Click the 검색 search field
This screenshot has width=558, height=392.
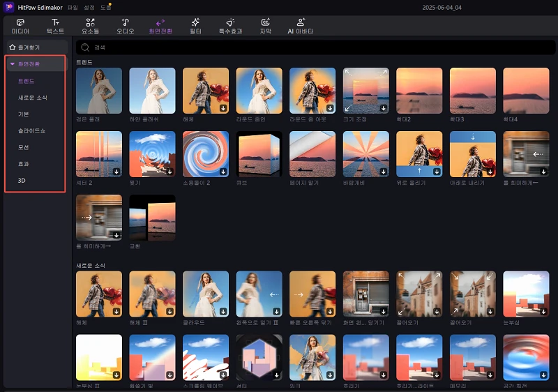pyautogui.click(x=279, y=47)
